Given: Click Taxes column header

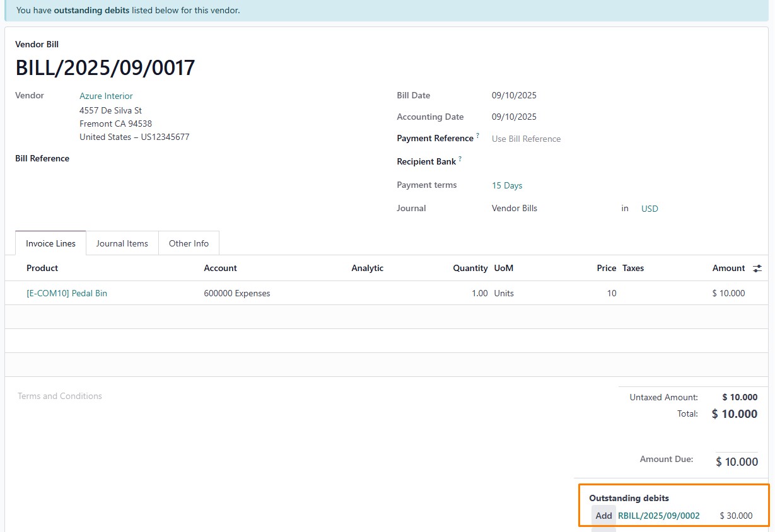Looking at the screenshot, I should 633,268.
